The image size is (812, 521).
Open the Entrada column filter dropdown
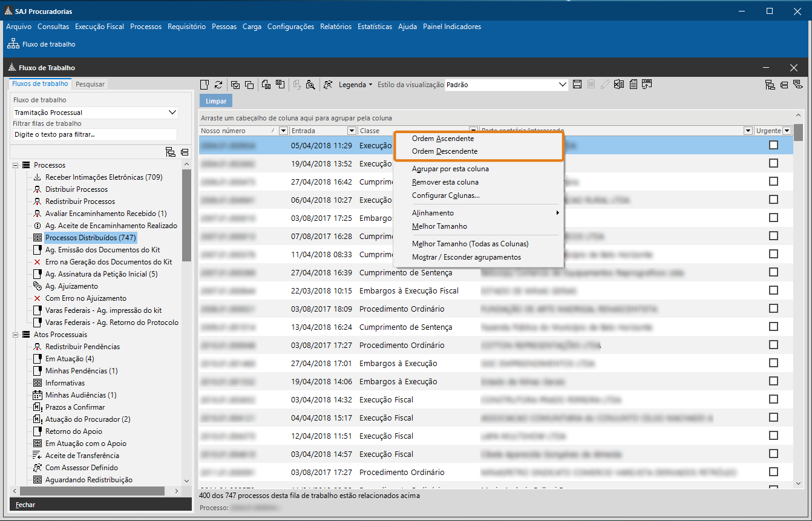352,130
